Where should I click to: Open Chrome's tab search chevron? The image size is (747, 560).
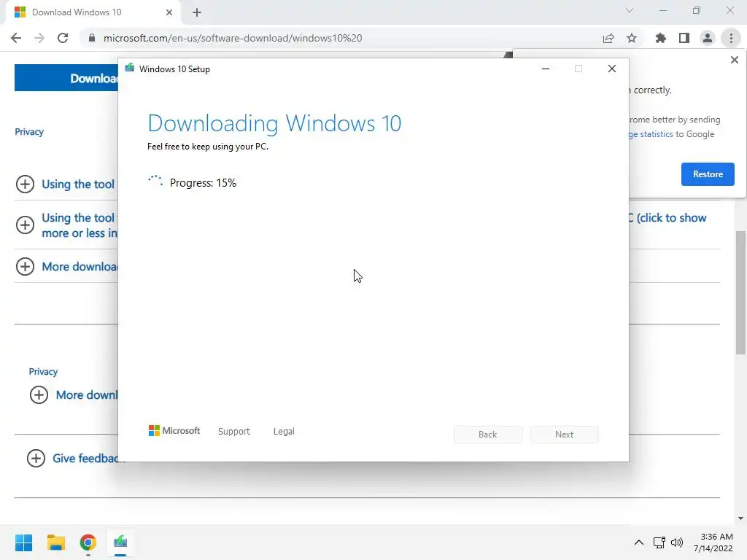point(630,10)
